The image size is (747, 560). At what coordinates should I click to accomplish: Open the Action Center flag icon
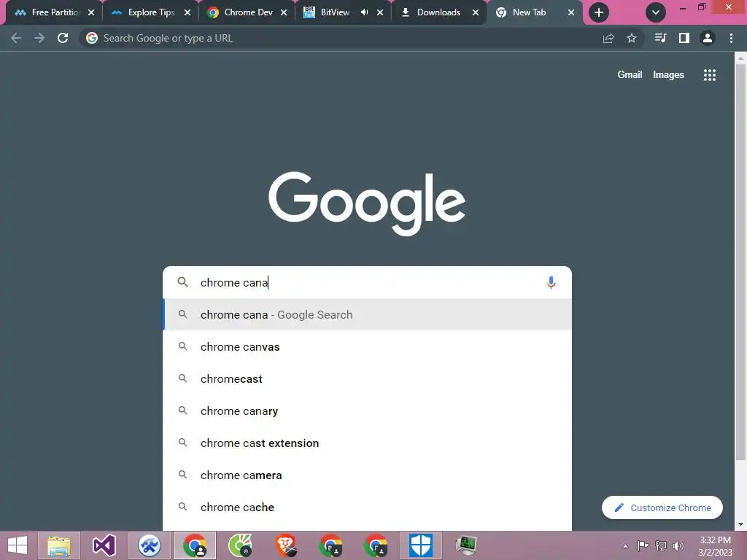pyautogui.click(x=643, y=545)
